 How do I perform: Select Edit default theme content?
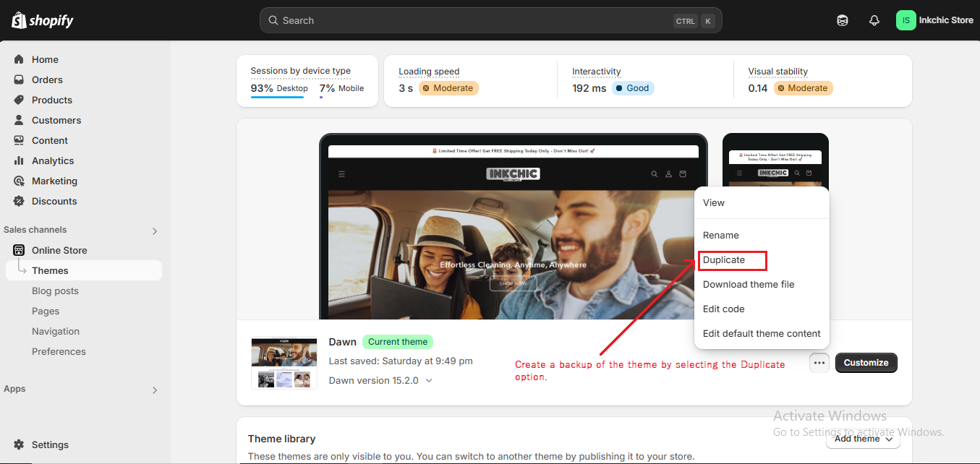762,333
